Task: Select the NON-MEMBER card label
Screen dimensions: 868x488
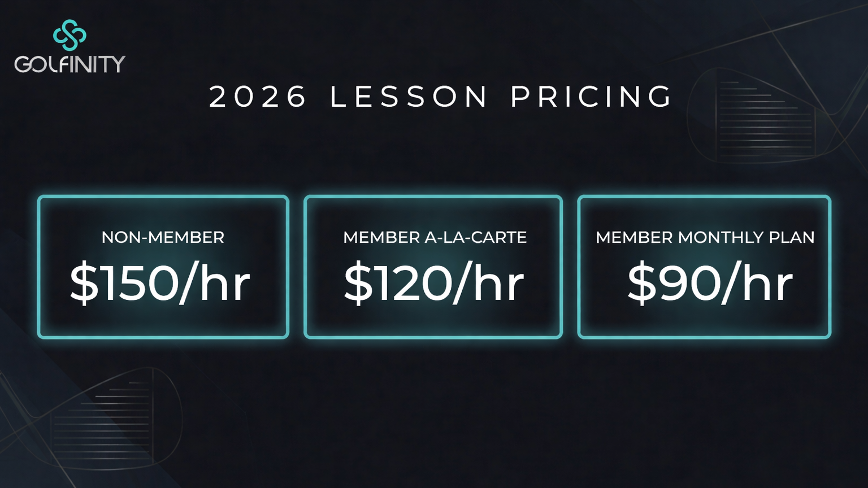Action: point(163,237)
